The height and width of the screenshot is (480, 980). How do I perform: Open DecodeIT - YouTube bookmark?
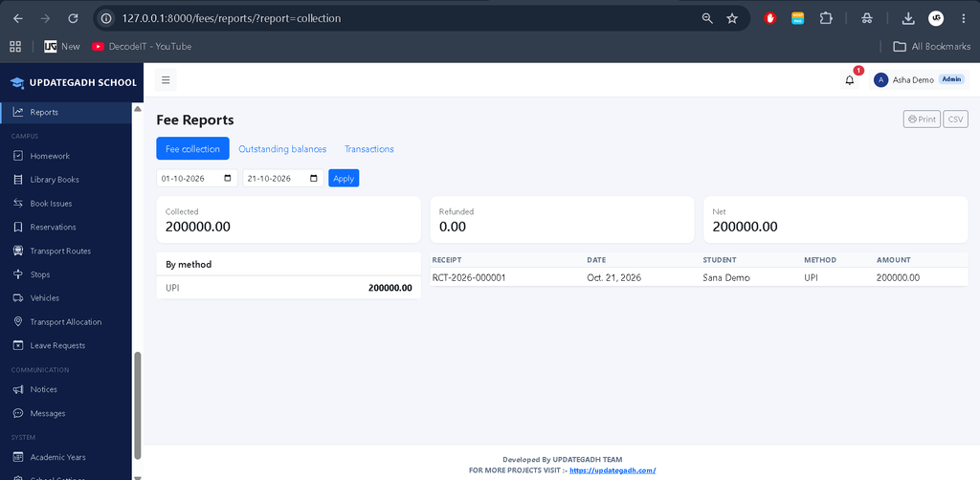[142, 46]
